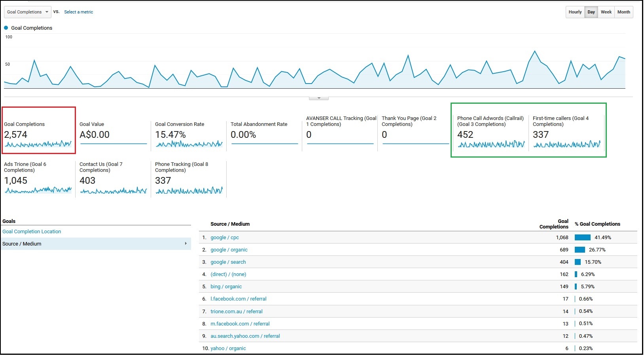Click the Ads Trione goal sparkline

[x=38, y=190]
